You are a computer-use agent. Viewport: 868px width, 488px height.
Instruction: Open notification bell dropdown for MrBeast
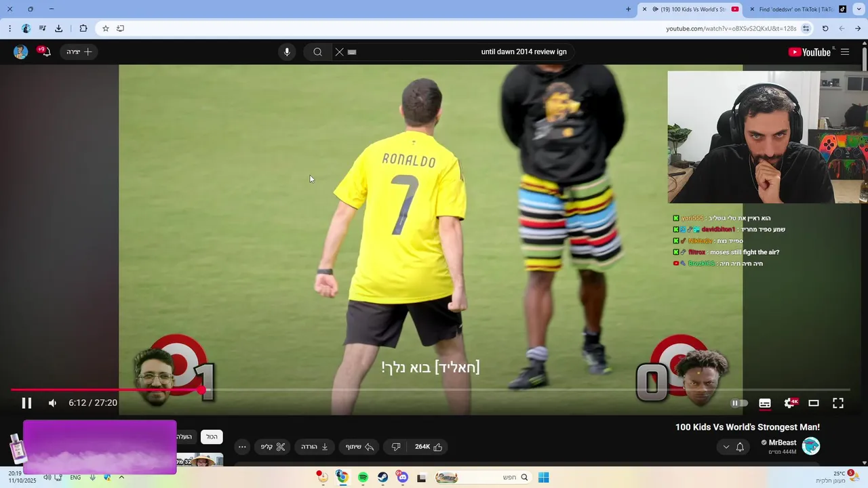[x=733, y=447]
